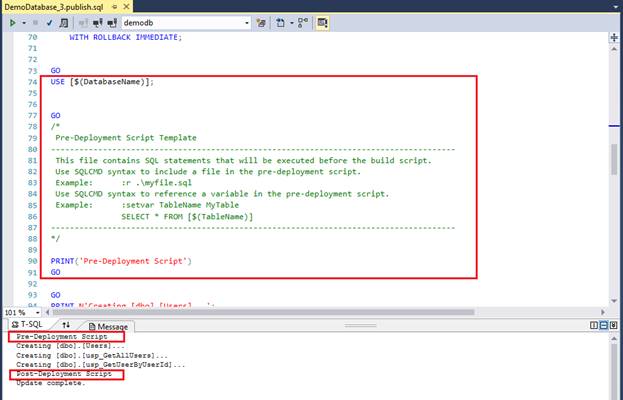This screenshot has width=623, height=400.
Task: Click 'WITH ROLLBACK IMMEDIATE;' on line 70
Action: click(126, 37)
